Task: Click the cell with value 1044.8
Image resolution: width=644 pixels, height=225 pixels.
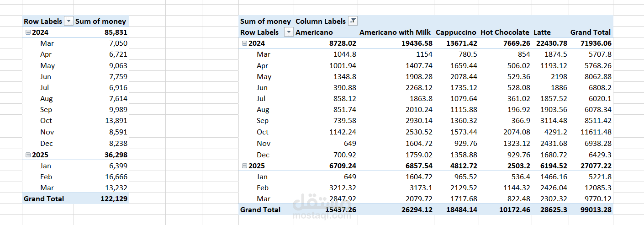Action: tap(346, 54)
